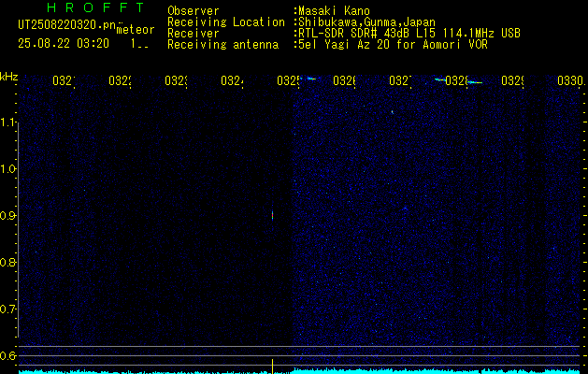Screen dimensions: 588x374
Task: Click observer name Masaki Kano
Action: point(334,11)
